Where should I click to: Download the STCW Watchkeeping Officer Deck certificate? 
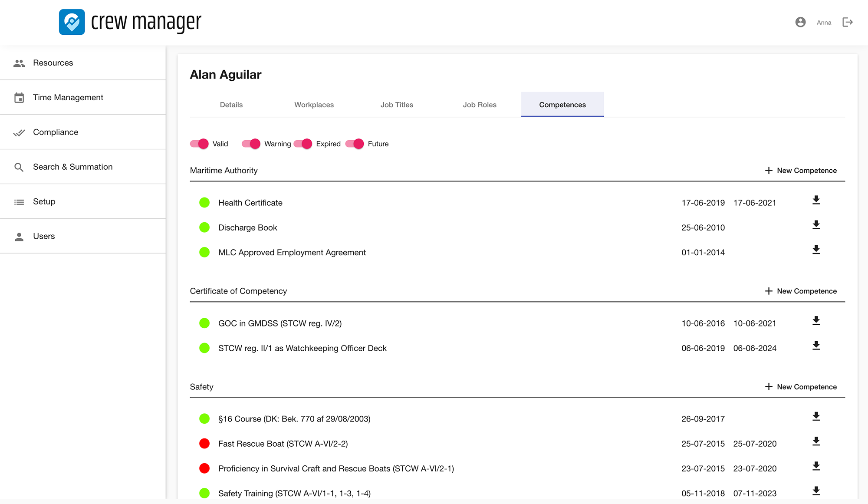[816, 346]
